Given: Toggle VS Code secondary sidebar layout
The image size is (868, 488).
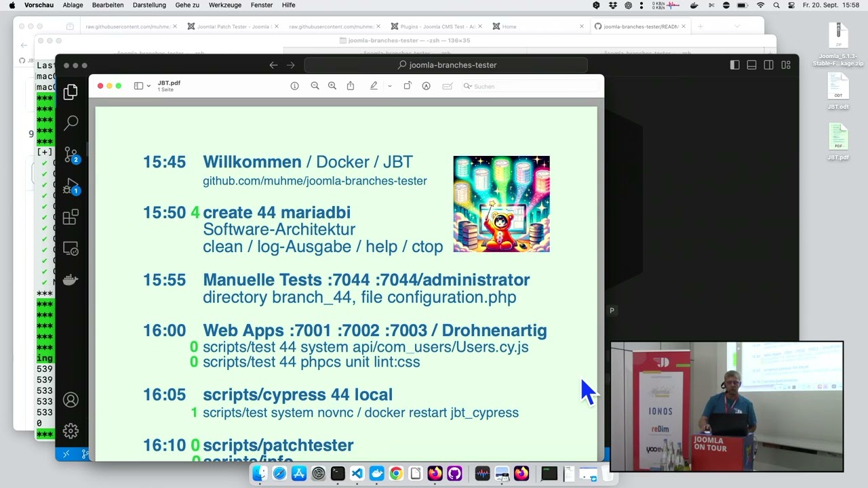Looking at the screenshot, I should (x=768, y=65).
